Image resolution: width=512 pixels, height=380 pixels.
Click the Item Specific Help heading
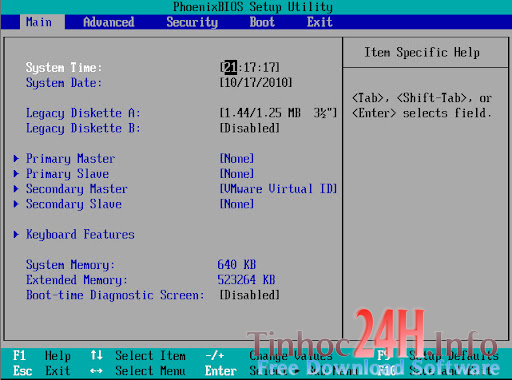coord(422,52)
